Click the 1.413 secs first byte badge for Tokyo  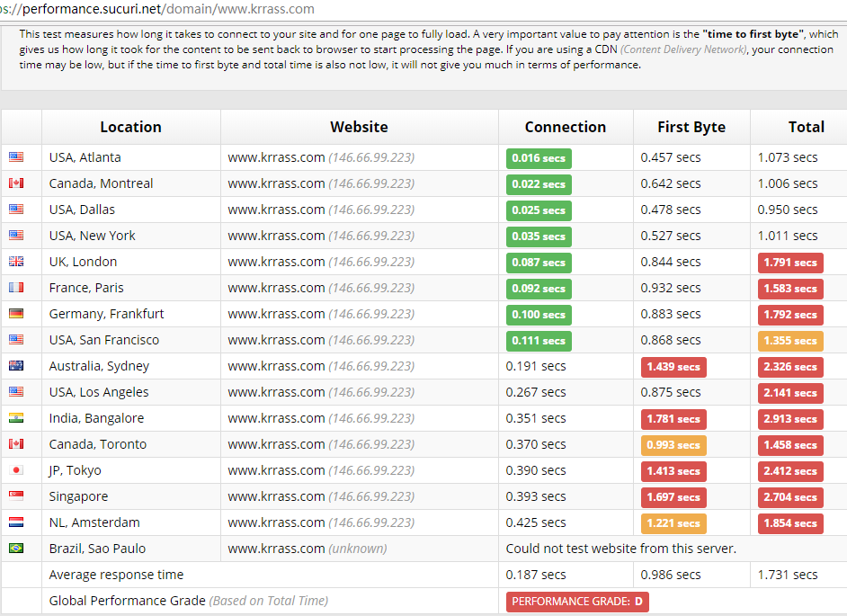click(x=673, y=471)
